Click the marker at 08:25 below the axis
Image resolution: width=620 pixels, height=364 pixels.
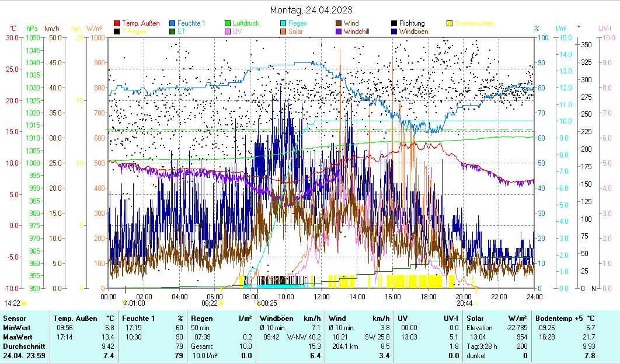tap(259, 303)
